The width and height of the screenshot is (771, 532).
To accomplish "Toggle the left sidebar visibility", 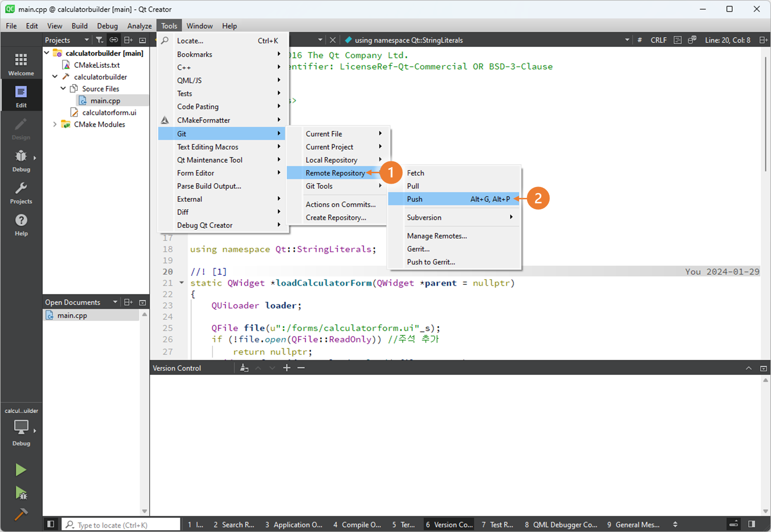I will pos(51,524).
